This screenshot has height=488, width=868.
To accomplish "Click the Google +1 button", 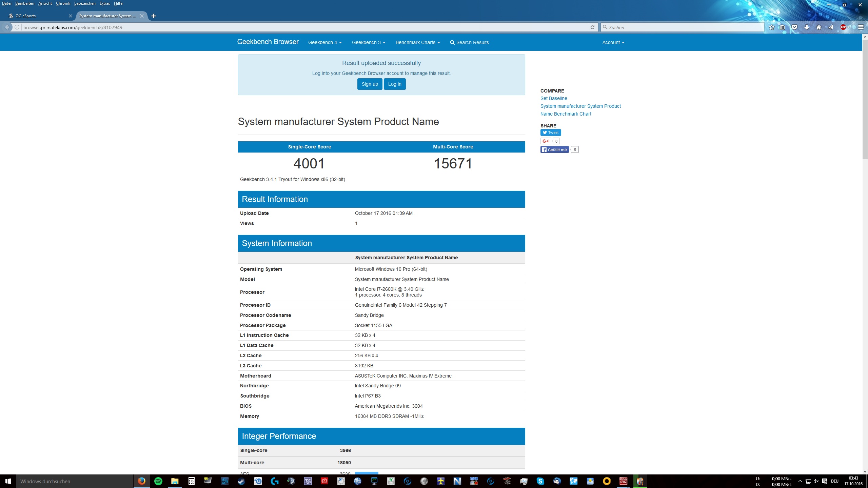I will [546, 141].
